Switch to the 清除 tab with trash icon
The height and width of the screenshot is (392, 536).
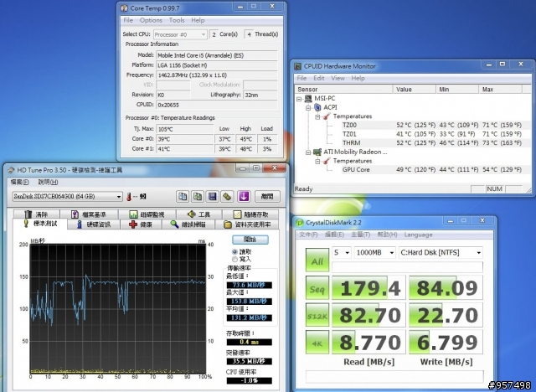coord(36,214)
